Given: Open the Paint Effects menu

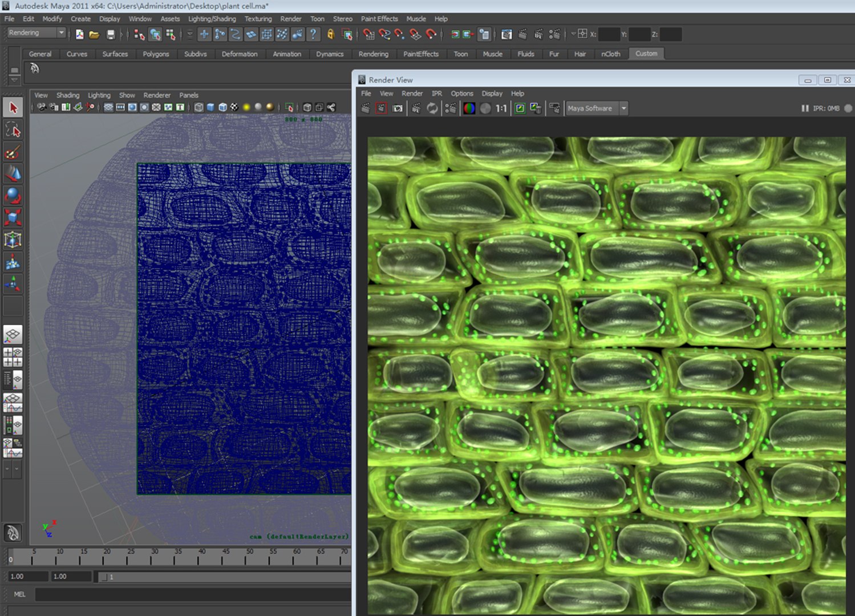Looking at the screenshot, I should pyautogui.click(x=379, y=19).
